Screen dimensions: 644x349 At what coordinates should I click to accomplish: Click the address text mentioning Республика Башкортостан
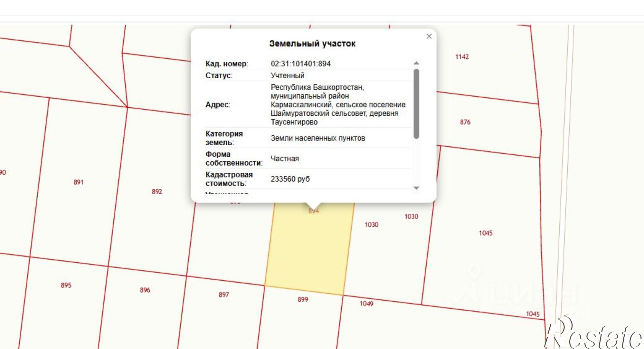point(338,104)
